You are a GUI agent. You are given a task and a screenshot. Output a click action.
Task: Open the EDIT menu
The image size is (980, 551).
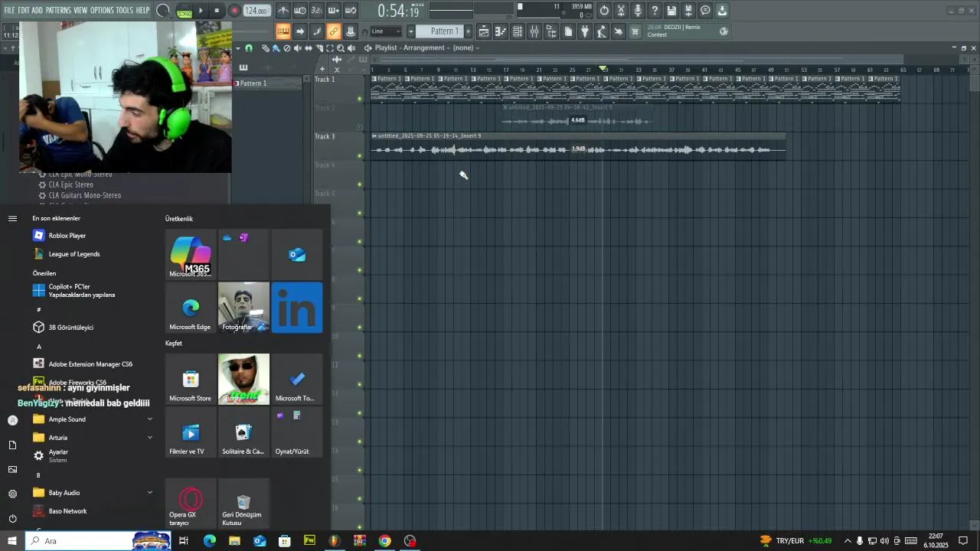(24, 10)
